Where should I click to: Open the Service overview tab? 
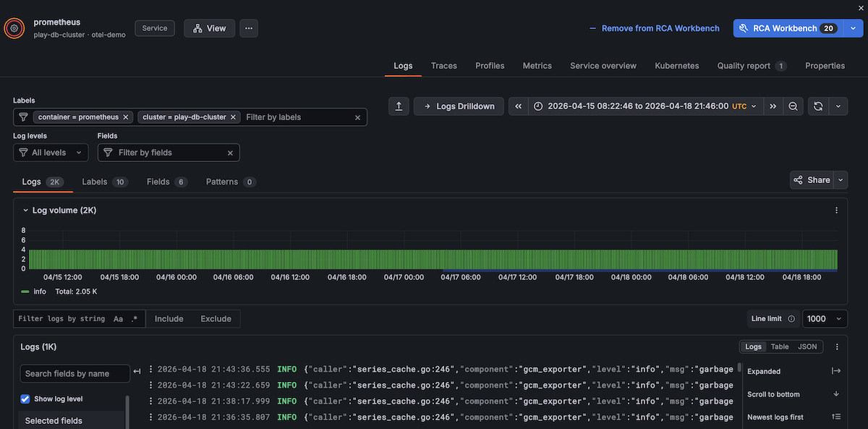[x=603, y=66]
